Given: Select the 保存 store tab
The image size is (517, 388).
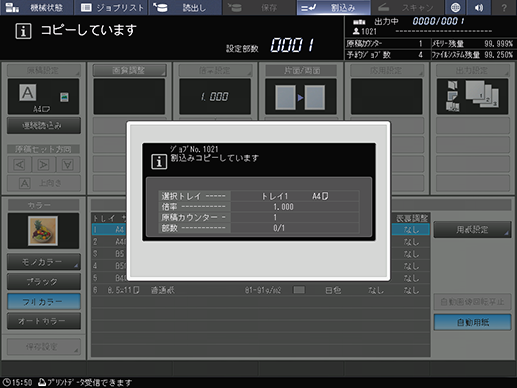Looking at the screenshot, I should [x=259, y=7].
